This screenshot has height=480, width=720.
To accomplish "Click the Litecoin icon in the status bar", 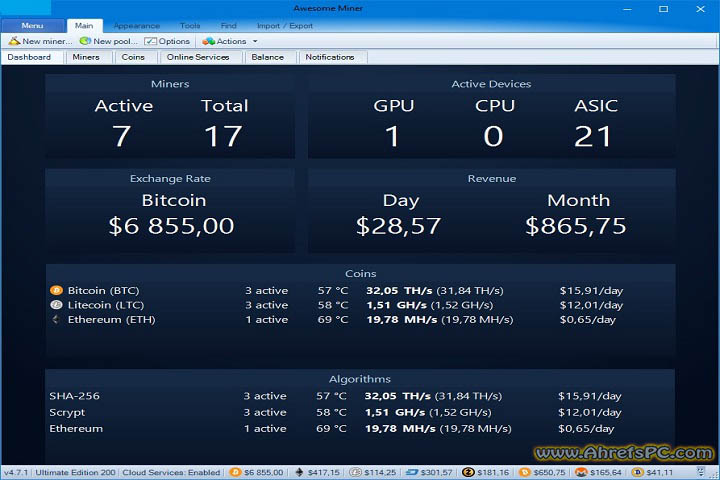I will (x=355, y=472).
